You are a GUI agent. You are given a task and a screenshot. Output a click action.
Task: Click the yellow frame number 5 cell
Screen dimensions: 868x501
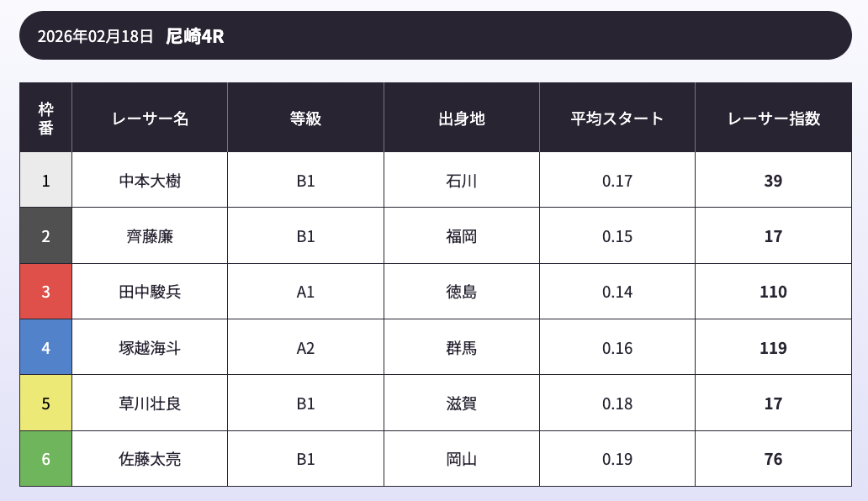click(x=45, y=403)
